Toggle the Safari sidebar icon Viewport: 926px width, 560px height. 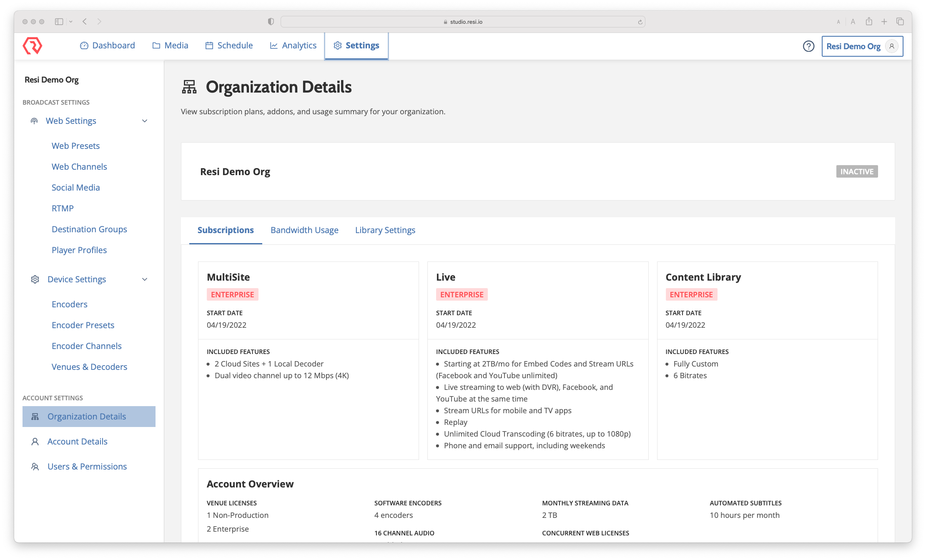tap(59, 22)
